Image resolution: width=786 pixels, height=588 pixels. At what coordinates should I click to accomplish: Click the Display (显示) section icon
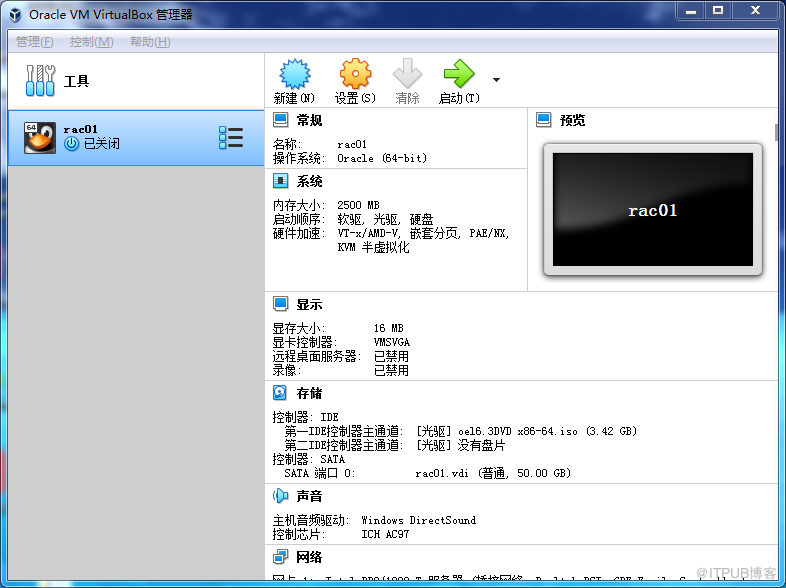pyautogui.click(x=281, y=305)
